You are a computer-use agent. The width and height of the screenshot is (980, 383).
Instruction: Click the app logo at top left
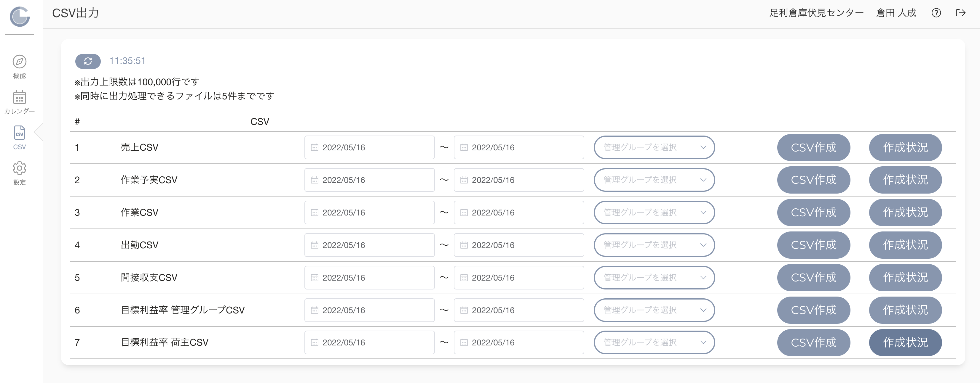(19, 17)
